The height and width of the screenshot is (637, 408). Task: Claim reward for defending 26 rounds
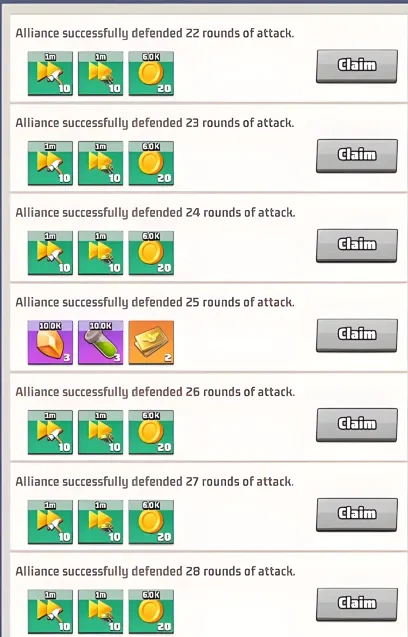[357, 425]
